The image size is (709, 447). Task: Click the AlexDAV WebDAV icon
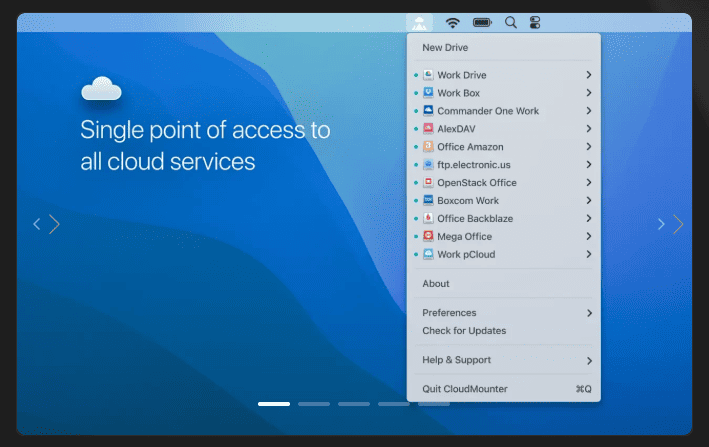(x=428, y=129)
